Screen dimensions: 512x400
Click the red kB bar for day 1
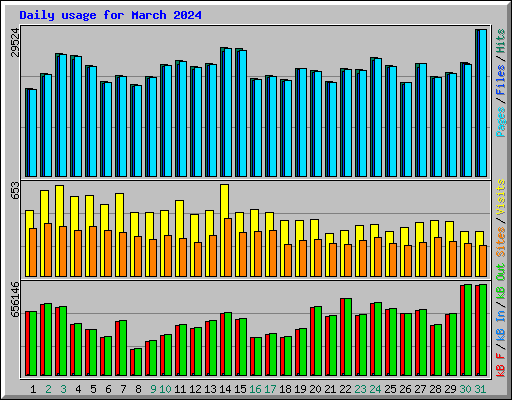tap(27, 343)
